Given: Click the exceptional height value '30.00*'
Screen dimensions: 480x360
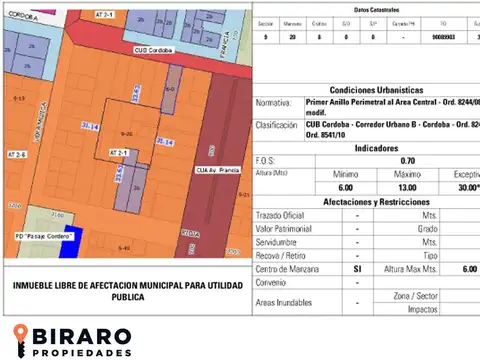Looking at the screenshot, I should [469, 188].
